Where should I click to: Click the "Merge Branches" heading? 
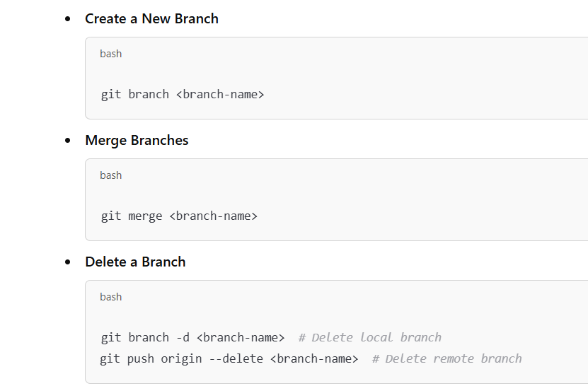[x=137, y=141]
